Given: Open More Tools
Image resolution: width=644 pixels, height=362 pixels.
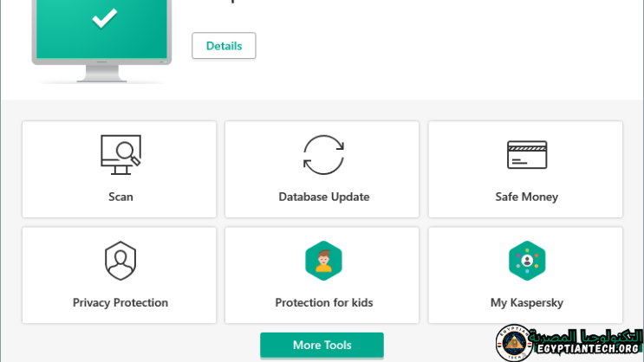Looking at the screenshot, I should click(322, 345).
